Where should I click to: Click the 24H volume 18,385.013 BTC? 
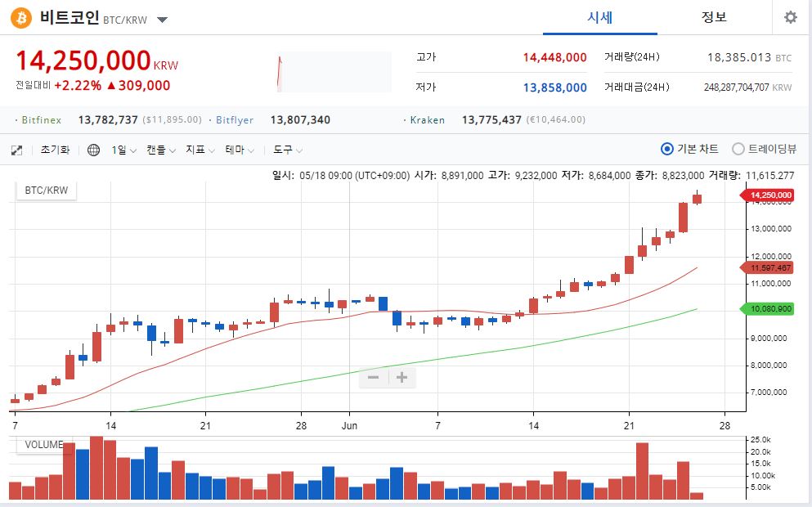749,57
